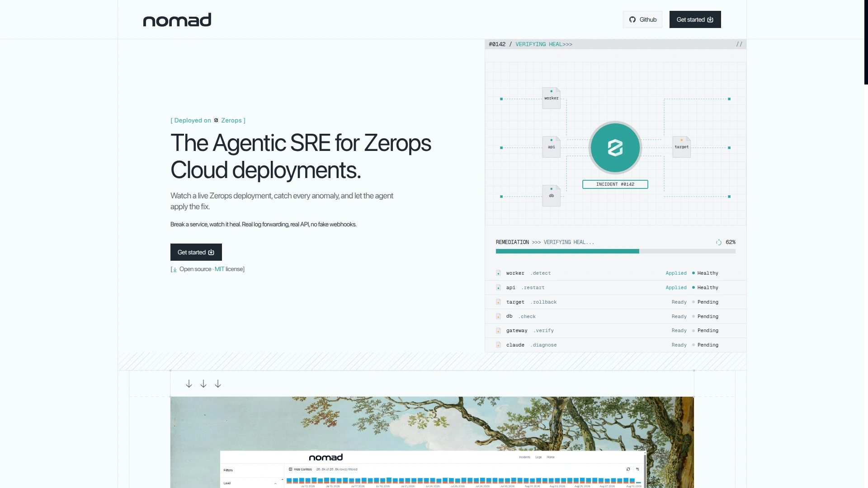Click the Applied status on the worker row

tap(676, 273)
